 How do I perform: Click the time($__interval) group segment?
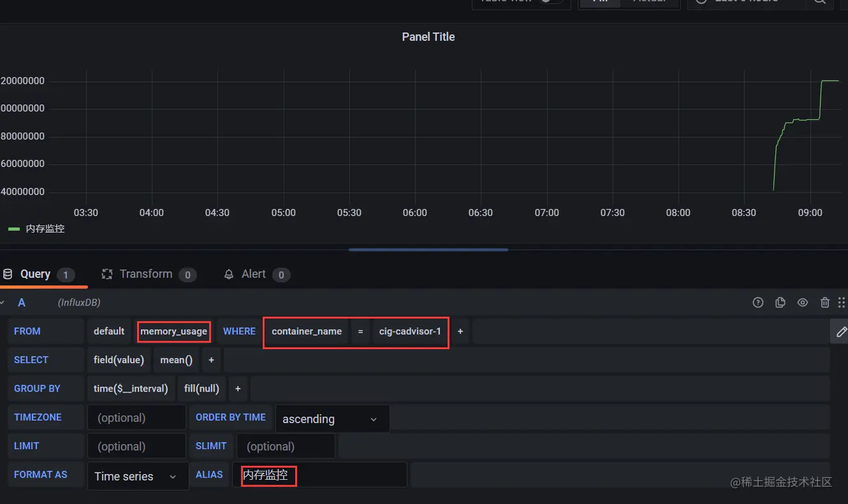131,389
